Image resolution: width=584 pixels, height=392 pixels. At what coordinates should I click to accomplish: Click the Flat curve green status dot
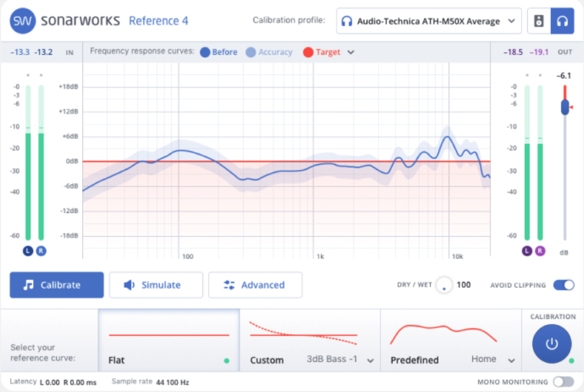tap(226, 361)
